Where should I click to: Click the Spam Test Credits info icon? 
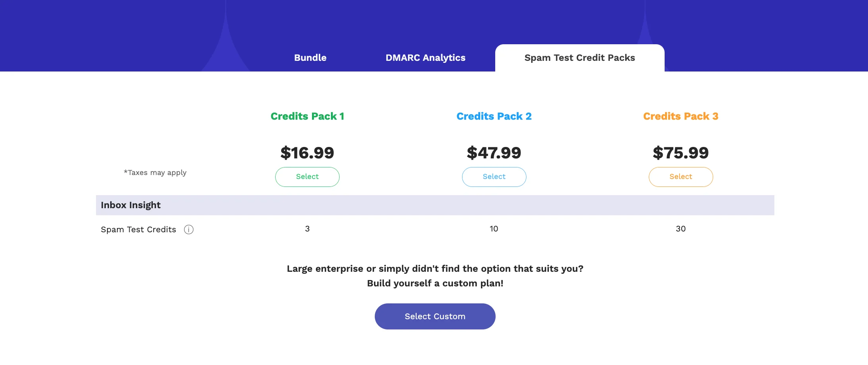189,230
